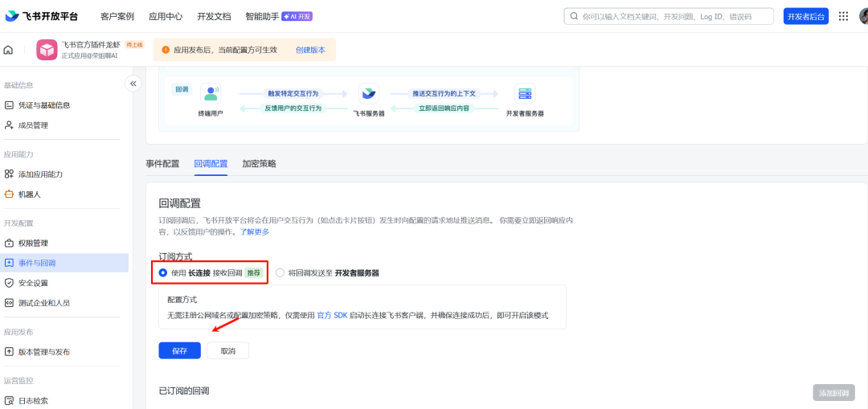Click the 机器人 robot icon
Image resolution: width=868 pixels, height=409 pixels.
9,194
